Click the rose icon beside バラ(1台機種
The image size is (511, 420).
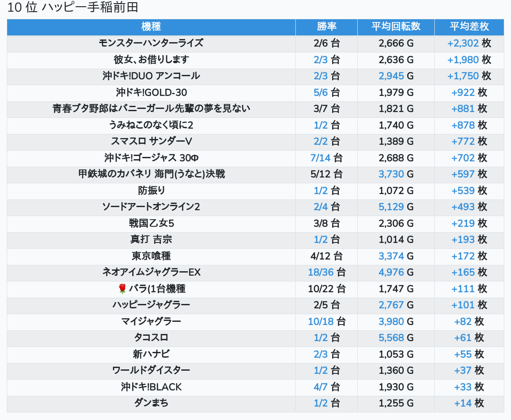[x=122, y=289]
